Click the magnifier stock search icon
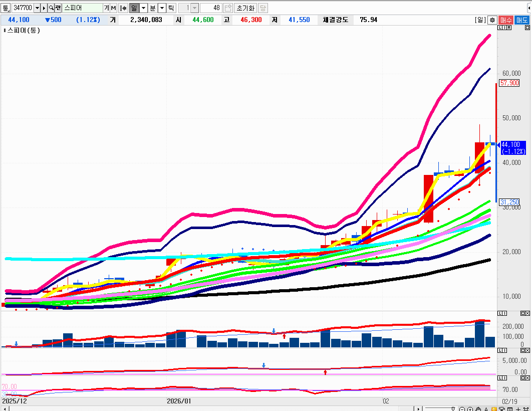 (51, 8)
